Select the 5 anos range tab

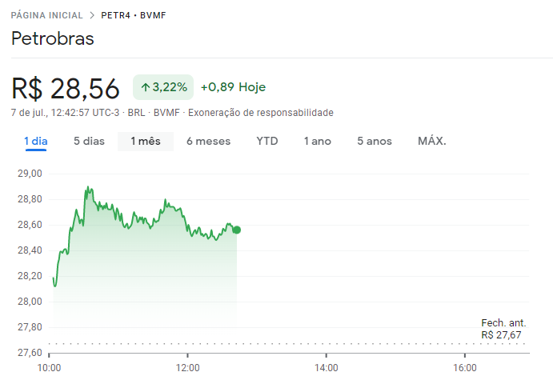click(375, 142)
